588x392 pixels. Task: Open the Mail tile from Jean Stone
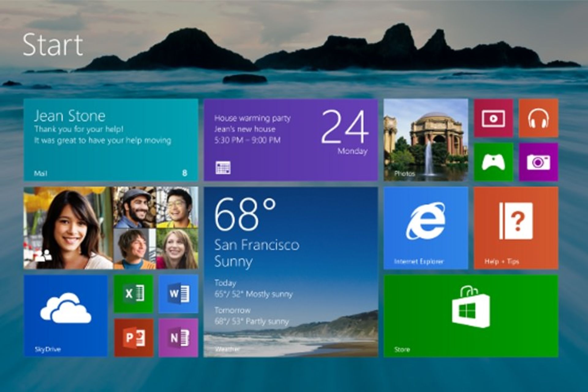tap(111, 140)
